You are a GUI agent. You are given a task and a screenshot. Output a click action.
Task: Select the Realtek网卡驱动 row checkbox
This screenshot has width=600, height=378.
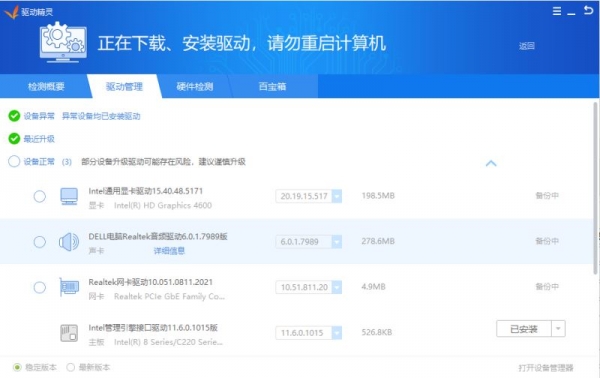click(x=39, y=287)
